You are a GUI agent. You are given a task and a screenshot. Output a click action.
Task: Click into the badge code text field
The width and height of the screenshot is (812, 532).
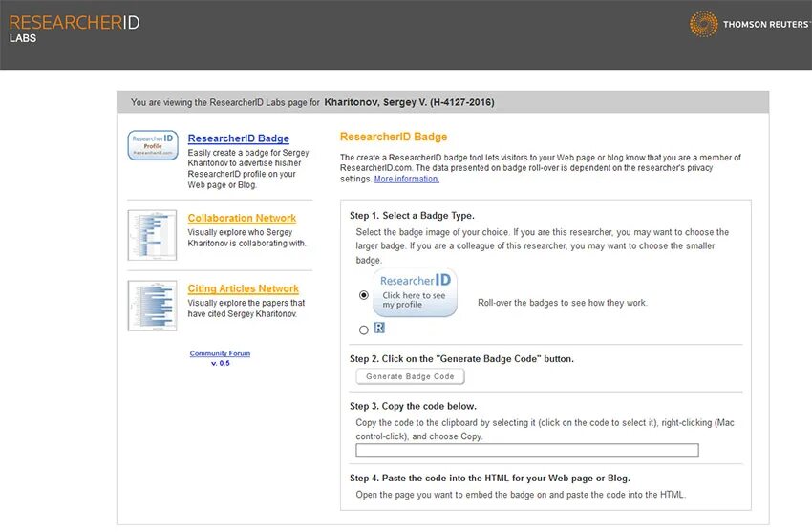pyautogui.click(x=527, y=450)
